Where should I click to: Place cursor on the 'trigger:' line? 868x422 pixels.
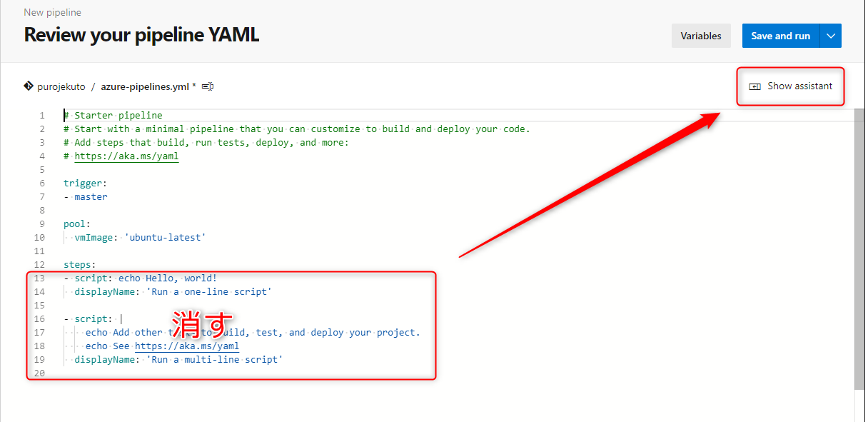[84, 183]
